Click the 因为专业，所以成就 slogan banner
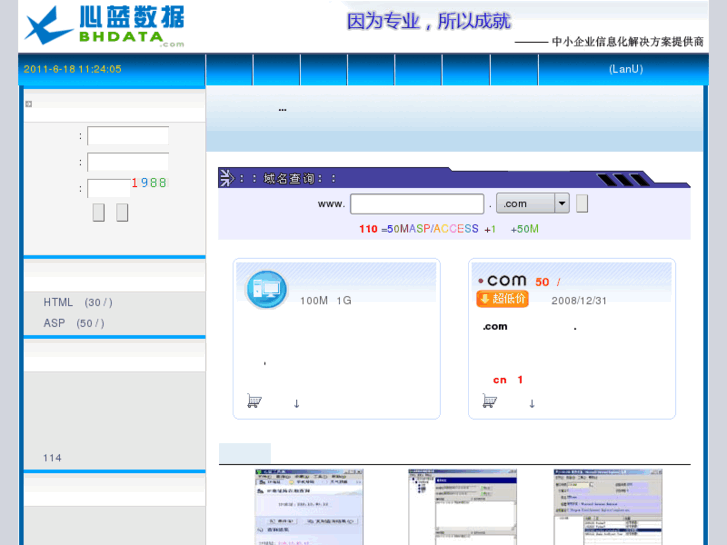The height and width of the screenshot is (545, 727). coord(428,21)
